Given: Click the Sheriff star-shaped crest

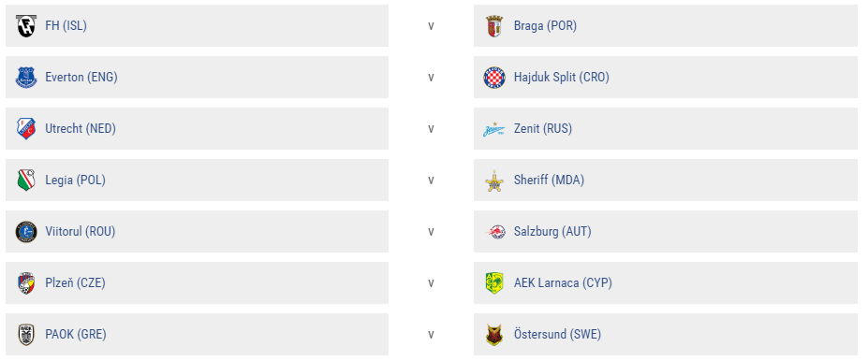Looking at the screenshot, I should coord(493,180).
